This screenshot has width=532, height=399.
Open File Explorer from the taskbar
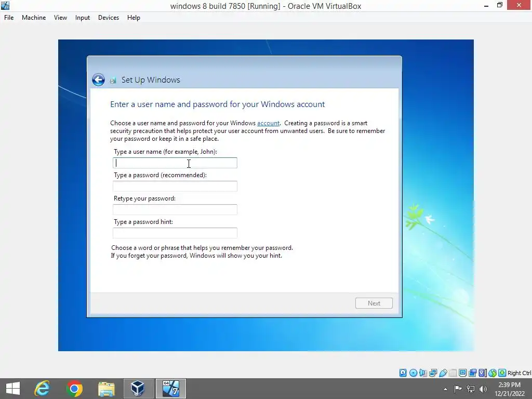[x=106, y=389]
